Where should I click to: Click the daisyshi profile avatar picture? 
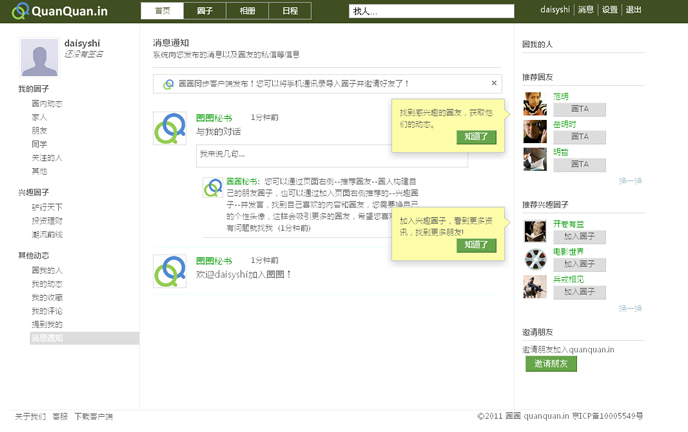click(40, 58)
